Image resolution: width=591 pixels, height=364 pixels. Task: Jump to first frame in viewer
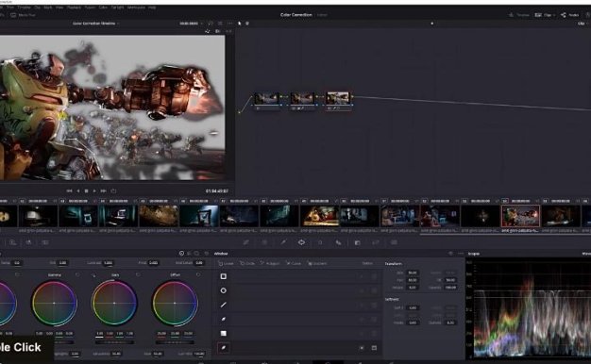tap(69, 190)
